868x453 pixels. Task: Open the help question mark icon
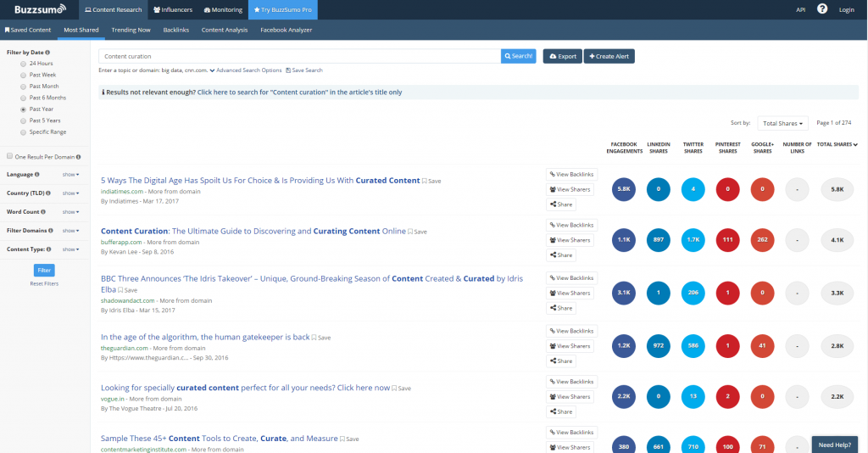[x=822, y=8]
